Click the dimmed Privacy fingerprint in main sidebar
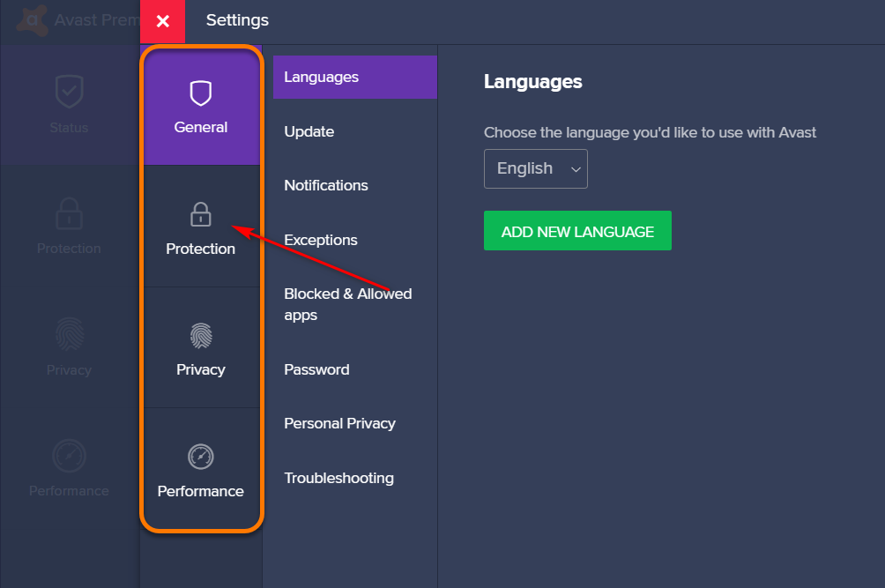Screen dimensions: 885x588 [69, 336]
